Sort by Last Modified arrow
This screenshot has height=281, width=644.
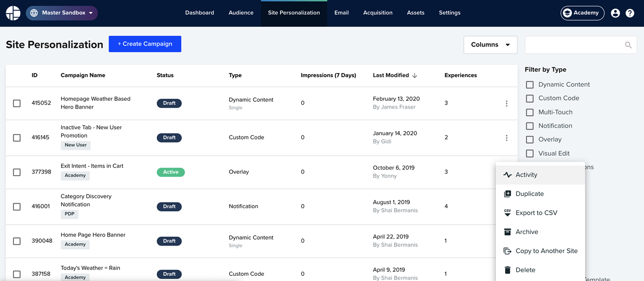pyautogui.click(x=414, y=76)
